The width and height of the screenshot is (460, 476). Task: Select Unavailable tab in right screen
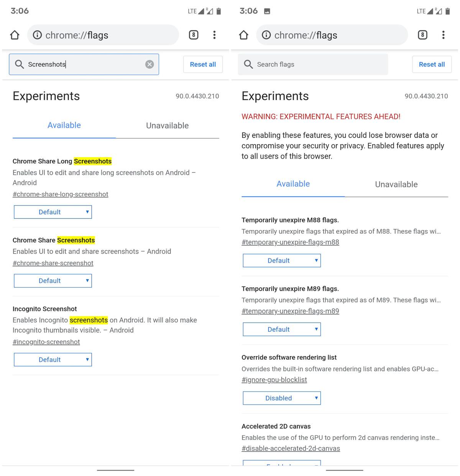pos(396,184)
